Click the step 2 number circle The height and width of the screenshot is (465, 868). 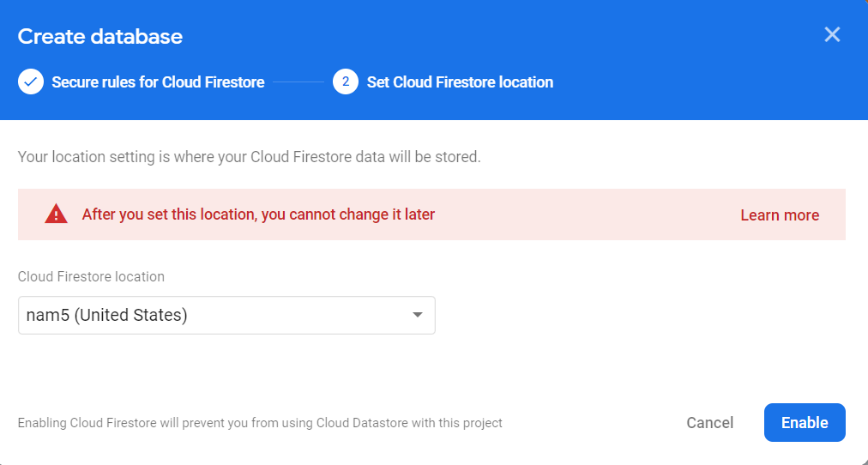[x=346, y=82]
